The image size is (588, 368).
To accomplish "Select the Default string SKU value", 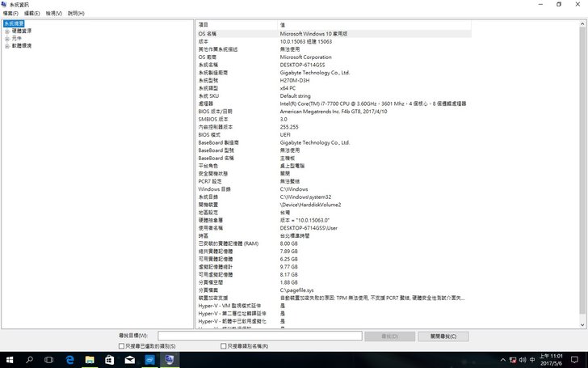I will pyautogui.click(x=295, y=96).
